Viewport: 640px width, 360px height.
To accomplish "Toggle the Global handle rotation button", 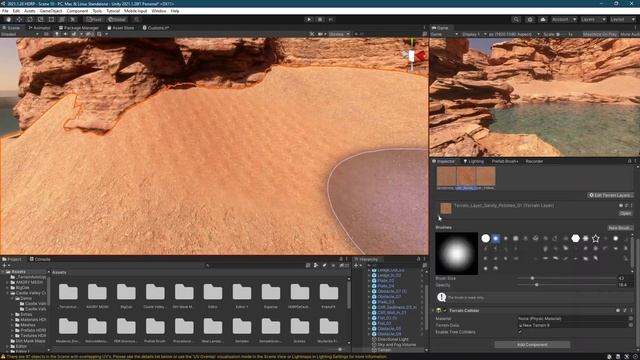I will (x=117, y=20).
